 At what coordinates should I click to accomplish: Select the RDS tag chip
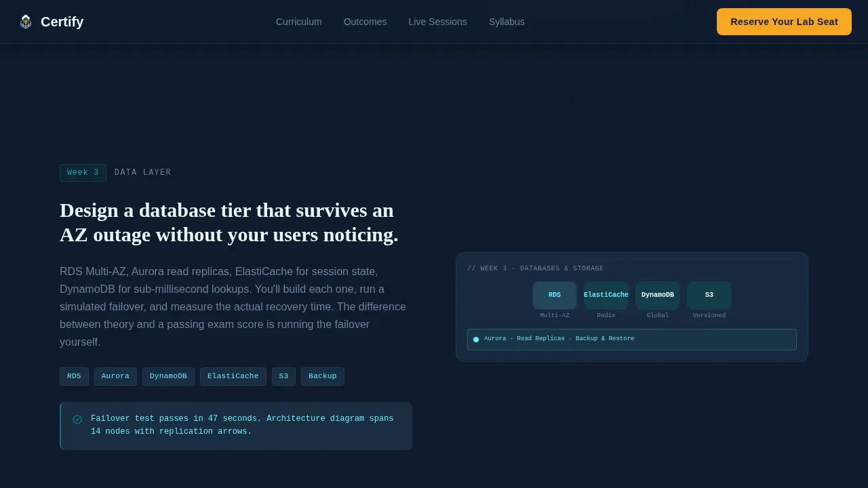click(x=74, y=376)
